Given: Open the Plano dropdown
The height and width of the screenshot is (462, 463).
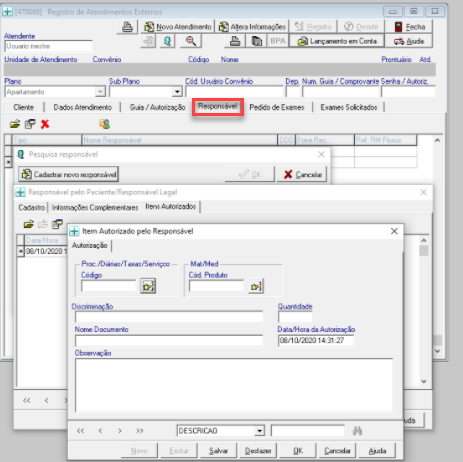Looking at the screenshot, I should click(100, 92).
